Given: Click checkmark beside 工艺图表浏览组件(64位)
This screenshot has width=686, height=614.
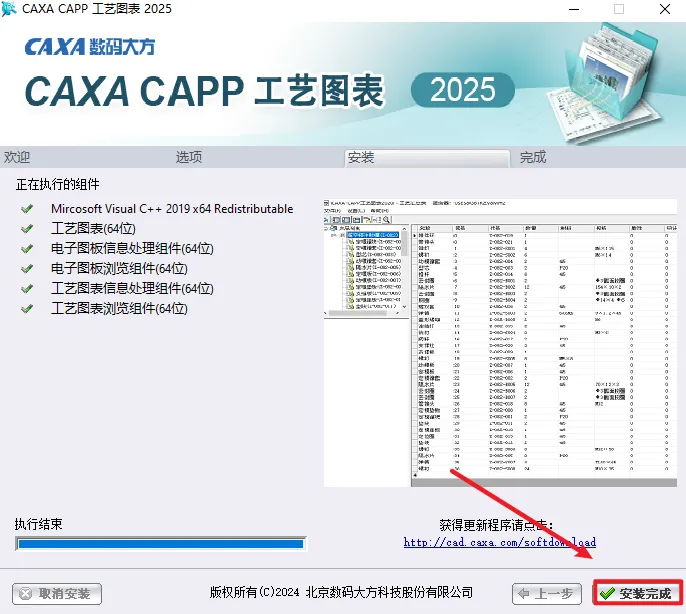Looking at the screenshot, I should [27, 309].
